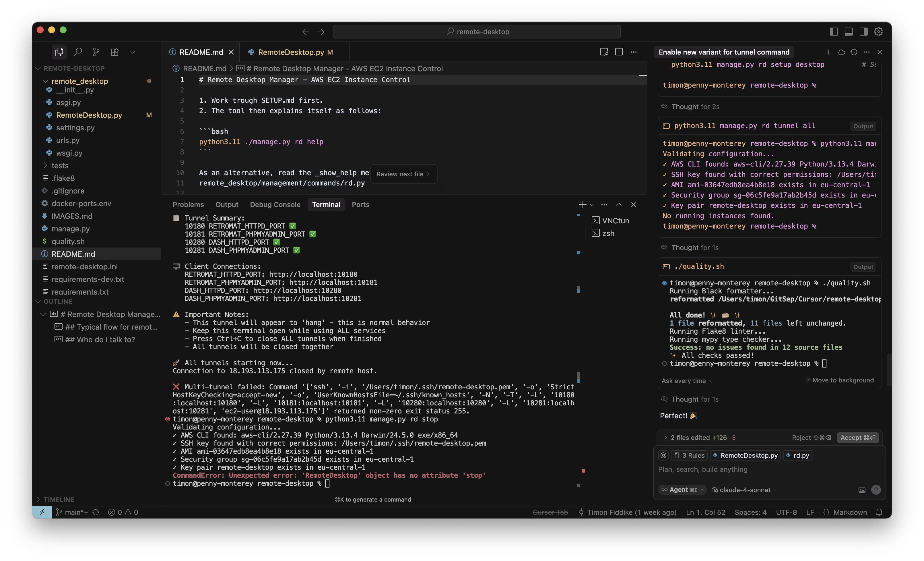Viewport: 924px width, 561px height.
Task: Switch to the RemoteDesktop.py editor tab
Action: tap(291, 52)
